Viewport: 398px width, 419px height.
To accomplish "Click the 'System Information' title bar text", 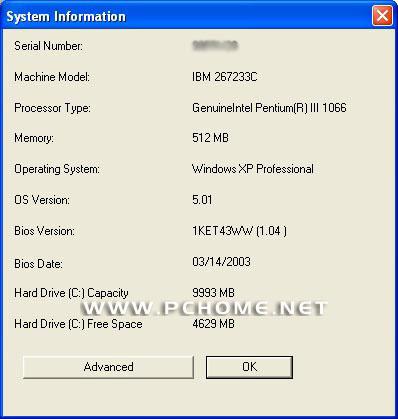I will [66, 16].
